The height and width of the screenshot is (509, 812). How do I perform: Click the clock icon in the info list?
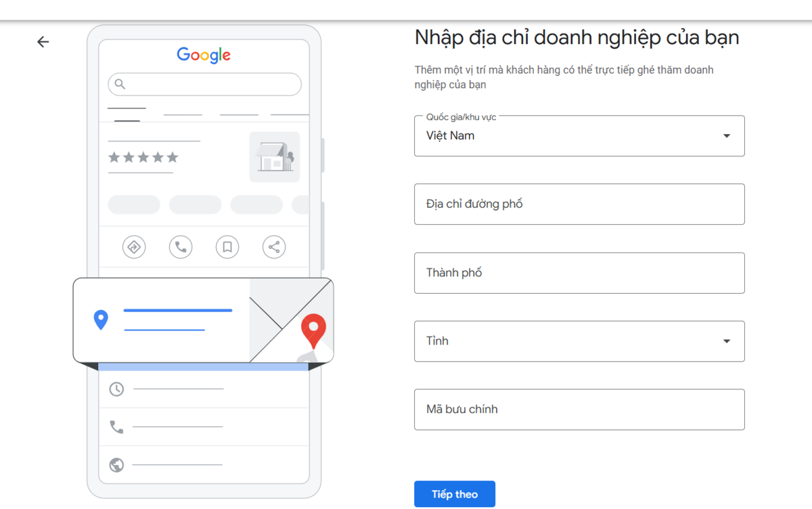point(115,389)
